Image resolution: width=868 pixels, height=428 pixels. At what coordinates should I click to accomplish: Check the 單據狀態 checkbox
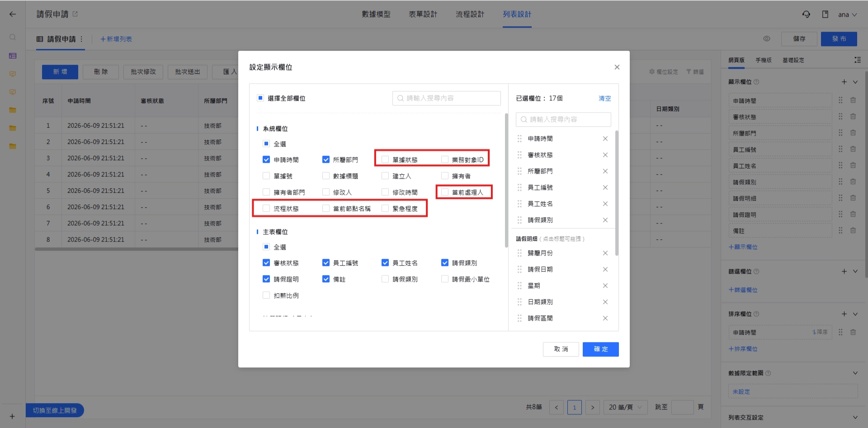385,160
